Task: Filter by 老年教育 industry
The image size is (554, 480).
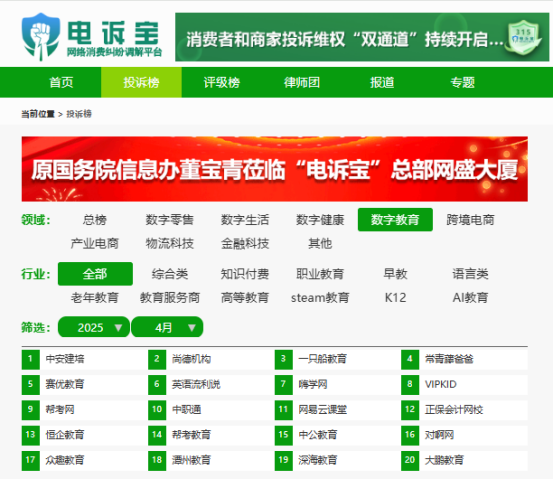Action: tap(95, 297)
